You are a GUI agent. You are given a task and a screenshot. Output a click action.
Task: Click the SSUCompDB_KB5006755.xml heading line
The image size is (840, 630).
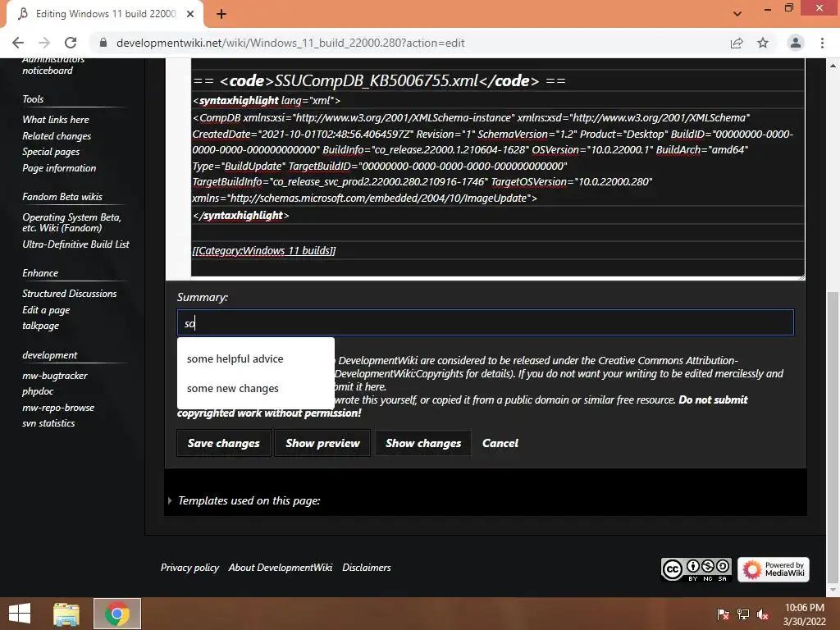click(379, 81)
